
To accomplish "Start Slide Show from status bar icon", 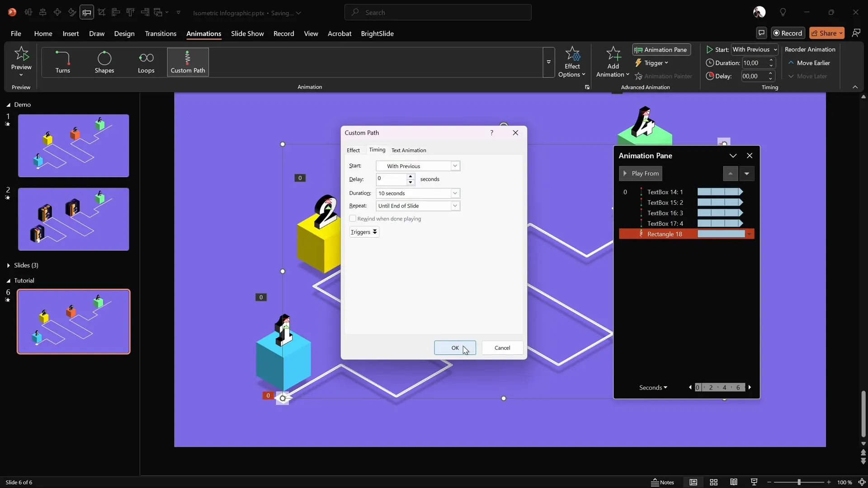I will 754,482.
